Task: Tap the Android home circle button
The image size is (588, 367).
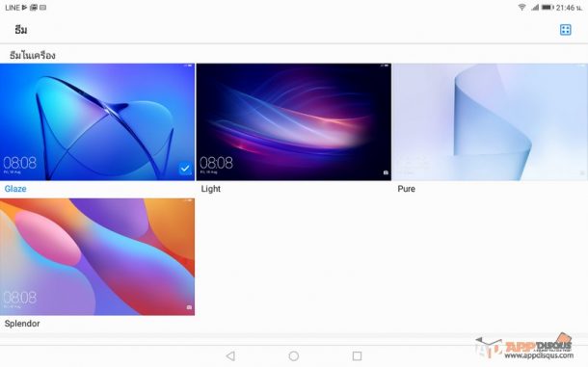Action: click(294, 355)
